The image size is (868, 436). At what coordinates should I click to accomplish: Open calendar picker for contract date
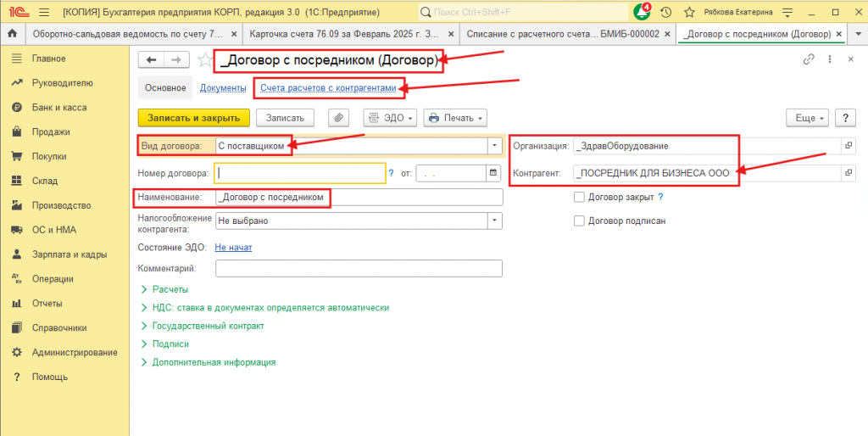(x=492, y=173)
